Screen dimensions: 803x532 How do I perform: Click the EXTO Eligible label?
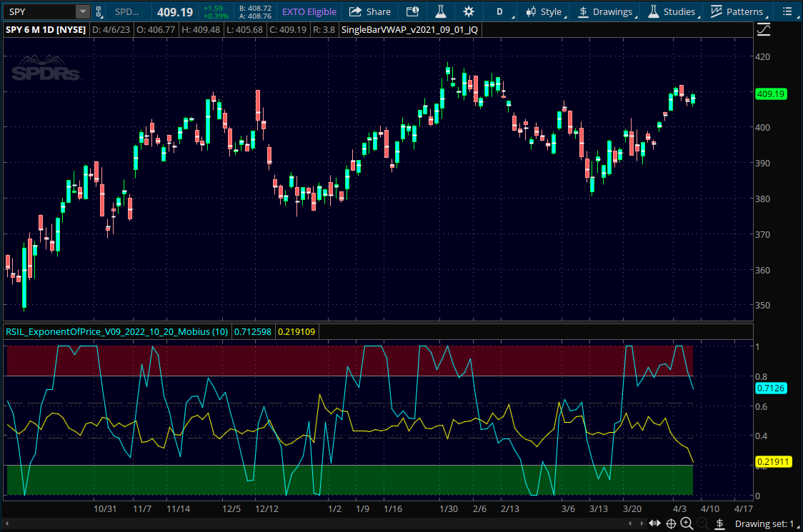point(309,11)
